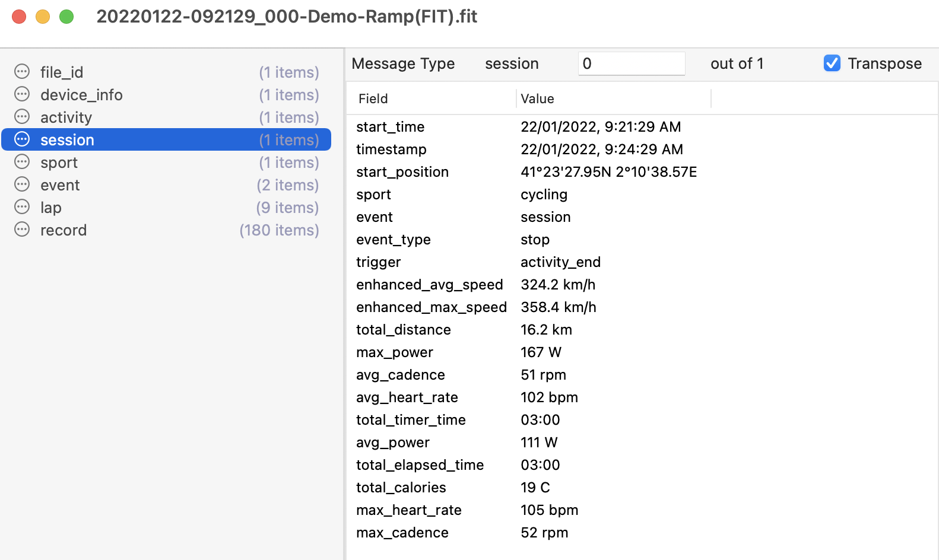The height and width of the screenshot is (560, 939).
Task: Open the sport message type in the sidebar
Action: [166, 162]
